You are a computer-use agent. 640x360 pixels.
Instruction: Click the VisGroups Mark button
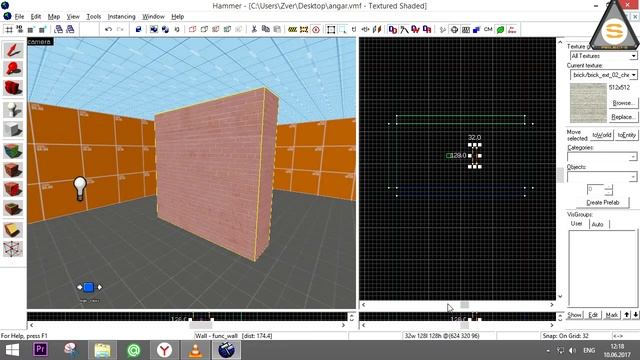pyautogui.click(x=611, y=315)
